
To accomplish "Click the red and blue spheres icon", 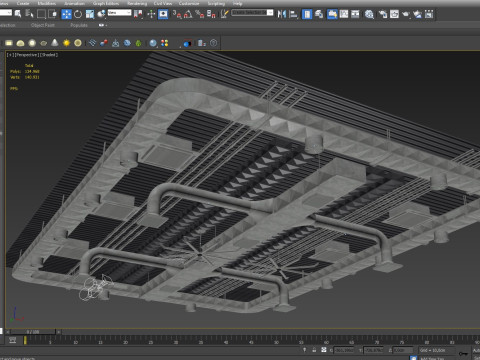I will 104,43.
